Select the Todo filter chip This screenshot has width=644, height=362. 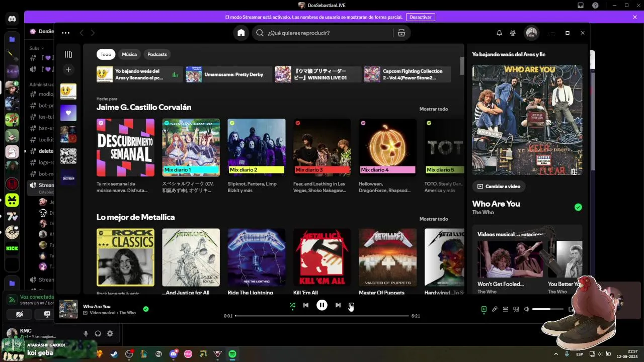106,54
